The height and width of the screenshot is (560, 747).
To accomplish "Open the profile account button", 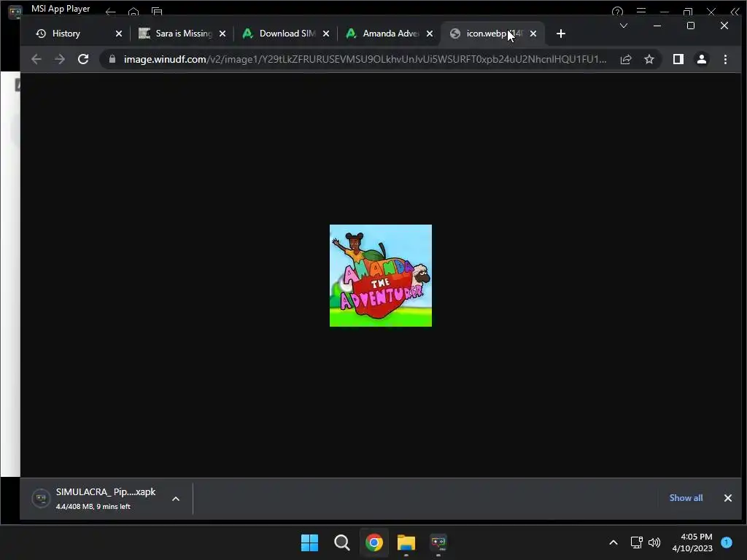I will (x=702, y=59).
